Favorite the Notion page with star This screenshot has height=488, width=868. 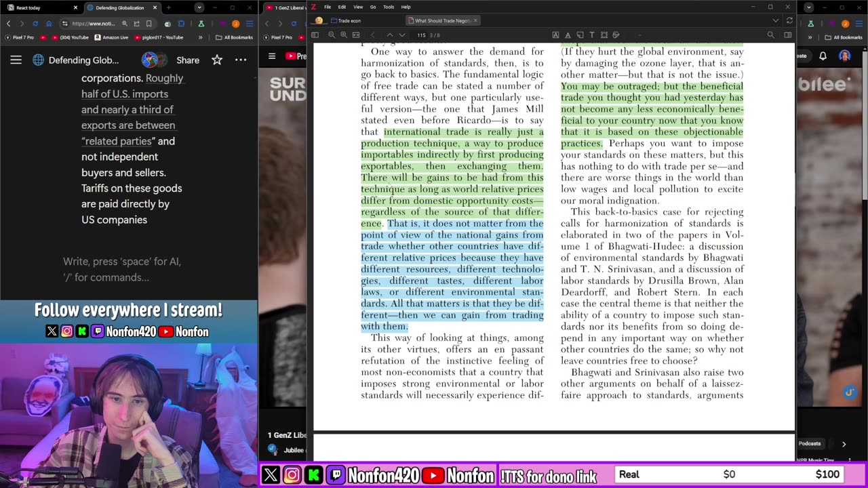[217, 60]
